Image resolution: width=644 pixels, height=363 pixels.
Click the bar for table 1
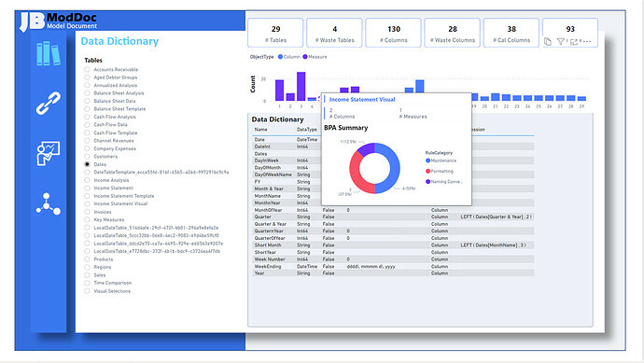point(279,91)
